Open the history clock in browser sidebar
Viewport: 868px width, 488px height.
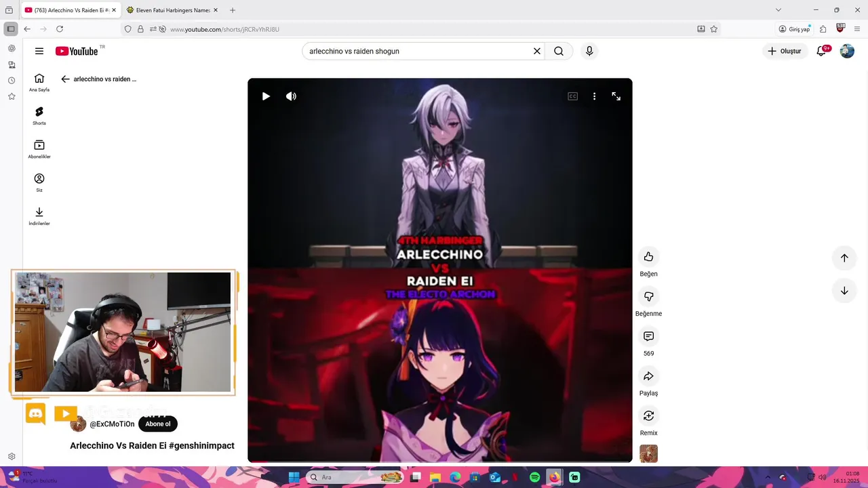click(12, 81)
